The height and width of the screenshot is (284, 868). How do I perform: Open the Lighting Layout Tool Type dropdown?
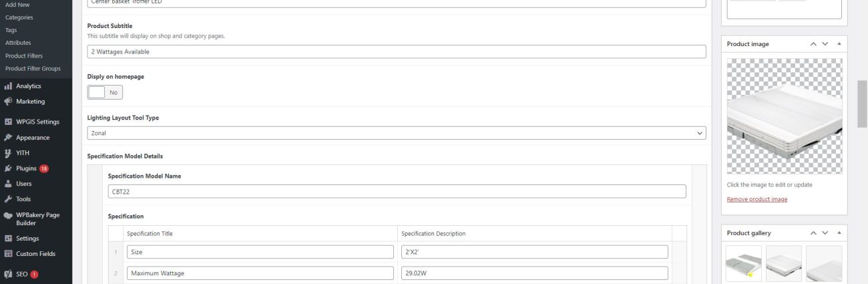click(x=396, y=133)
